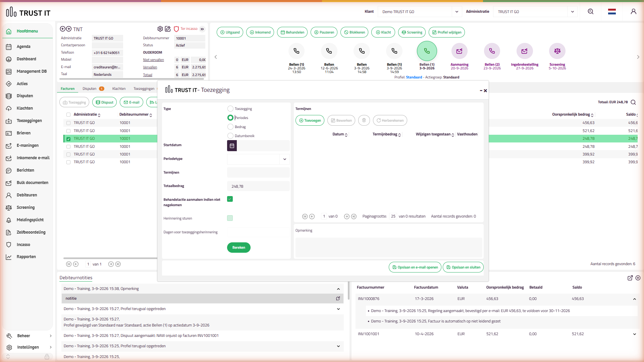Click Opslaan en e-mail openen

coord(415,267)
